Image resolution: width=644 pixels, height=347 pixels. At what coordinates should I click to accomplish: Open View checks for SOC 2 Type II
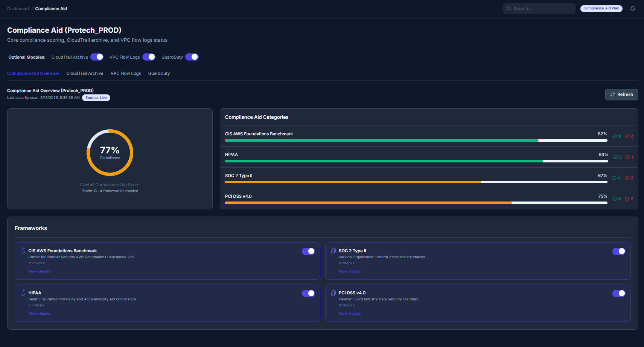pos(350,271)
